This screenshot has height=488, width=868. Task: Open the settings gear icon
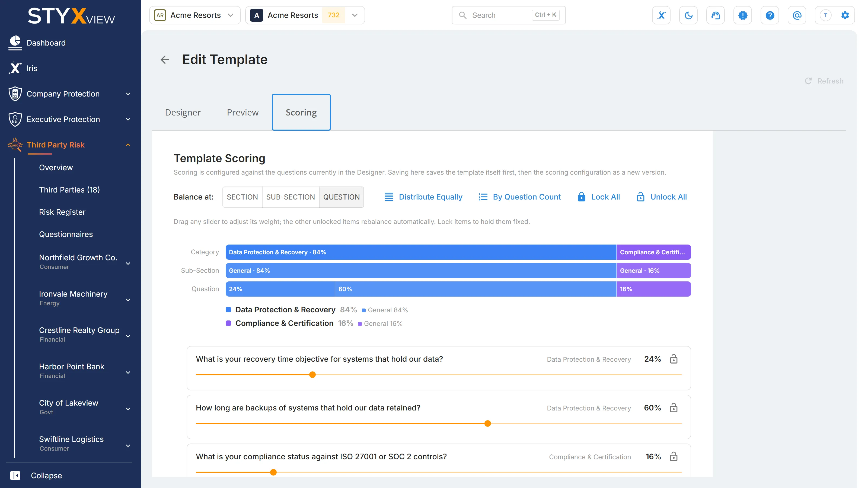coord(845,15)
